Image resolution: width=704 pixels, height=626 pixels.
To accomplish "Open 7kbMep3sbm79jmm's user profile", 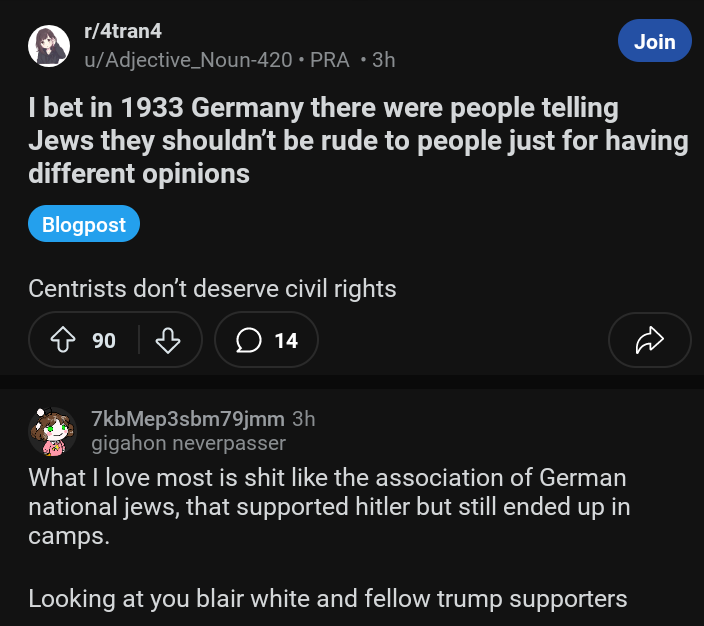I will [x=187, y=419].
